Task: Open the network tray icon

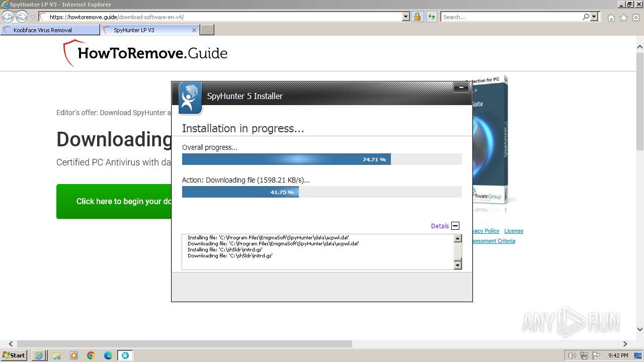Action: [x=584, y=355]
